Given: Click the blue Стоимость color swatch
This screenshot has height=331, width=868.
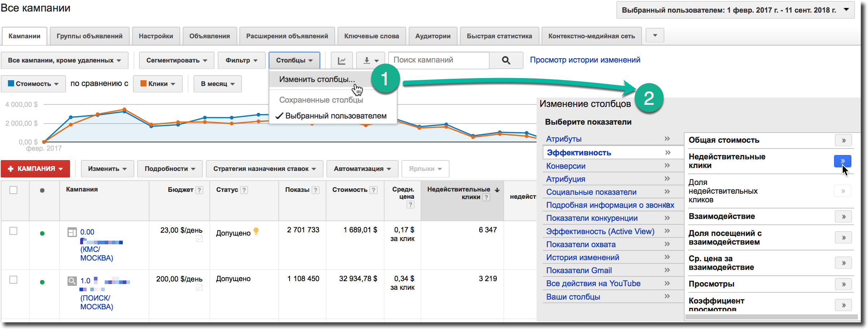Looking at the screenshot, I should click(11, 83).
